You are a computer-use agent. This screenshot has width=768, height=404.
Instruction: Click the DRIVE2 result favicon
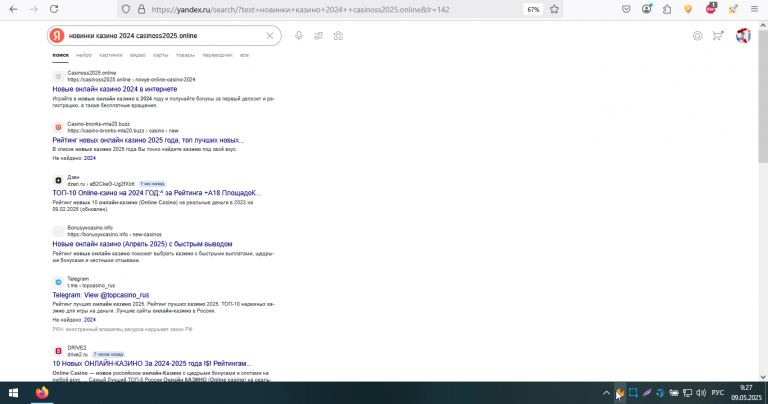point(58,351)
